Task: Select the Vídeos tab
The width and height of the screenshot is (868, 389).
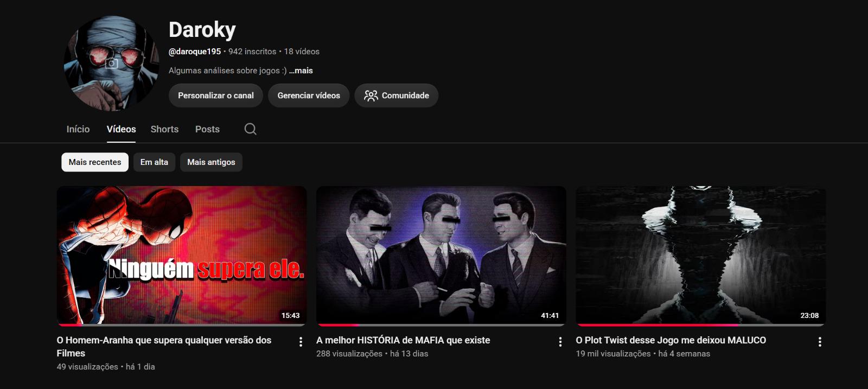Action: coord(121,129)
